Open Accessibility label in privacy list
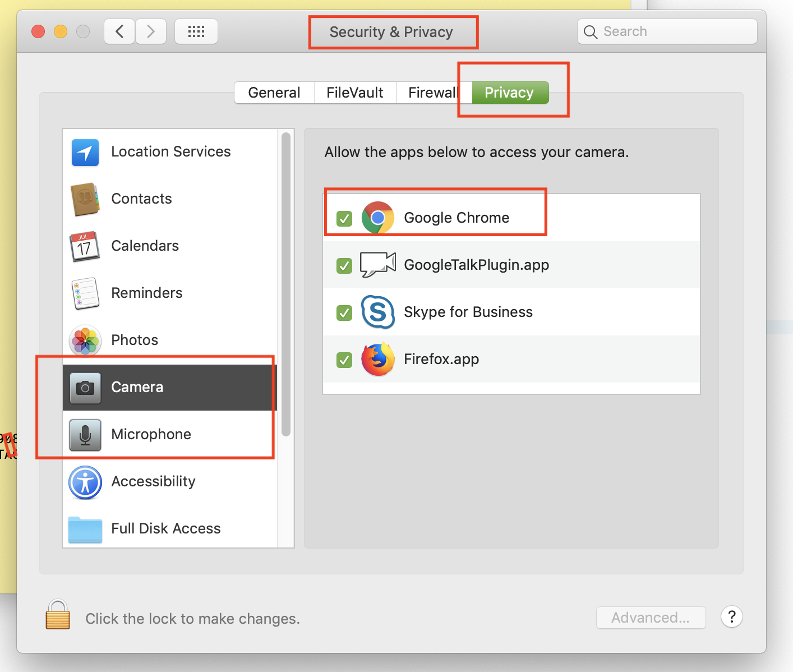This screenshot has width=793, height=672. pos(154,481)
